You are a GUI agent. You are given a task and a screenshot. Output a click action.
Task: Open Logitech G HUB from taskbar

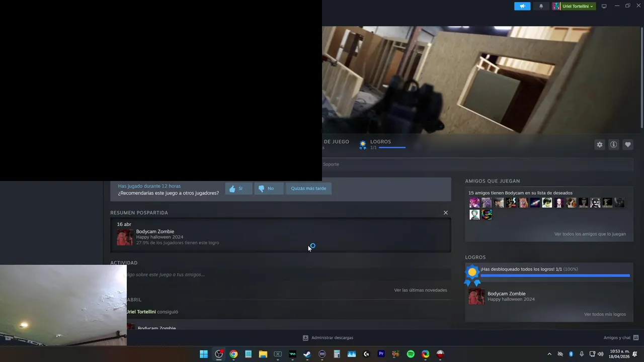pos(366,354)
